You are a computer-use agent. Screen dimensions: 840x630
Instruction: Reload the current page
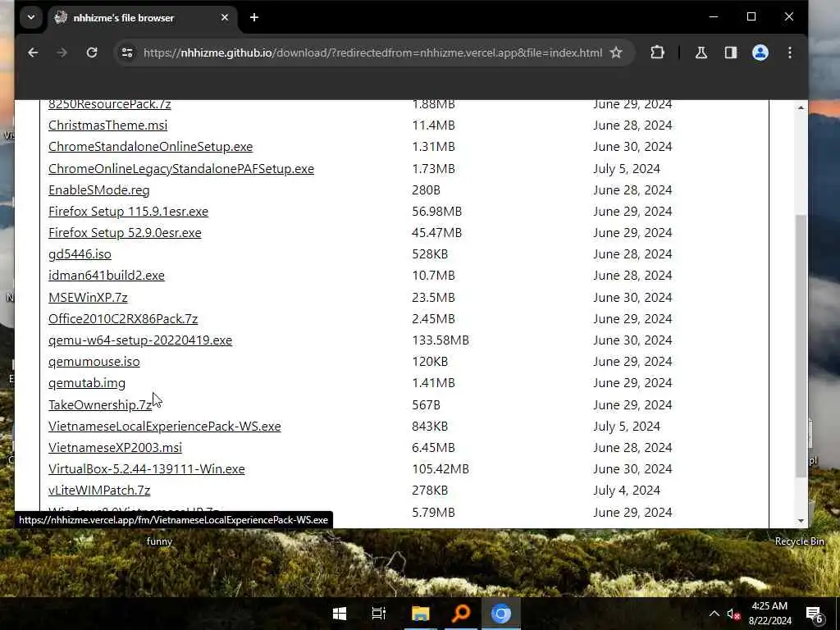pyautogui.click(x=92, y=52)
